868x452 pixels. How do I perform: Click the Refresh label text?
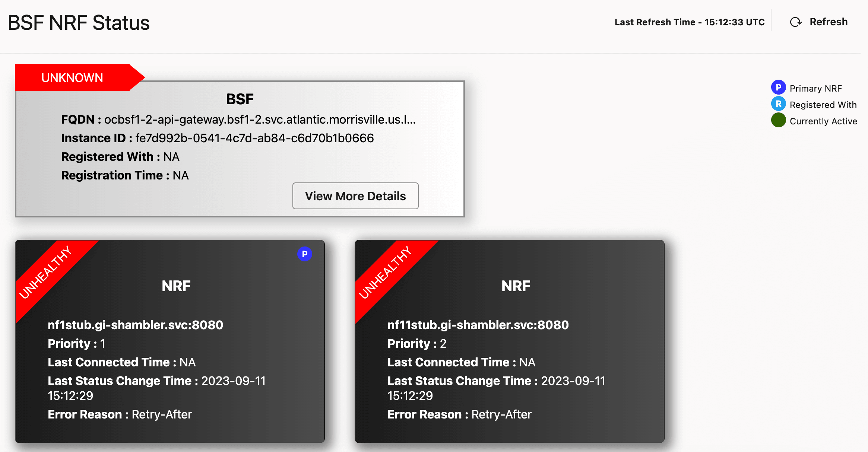tap(828, 22)
